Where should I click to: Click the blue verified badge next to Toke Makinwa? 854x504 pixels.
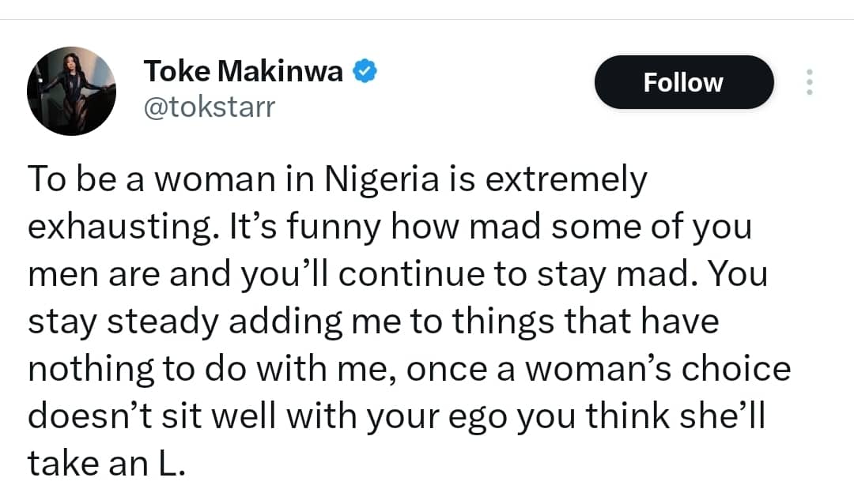click(365, 70)
